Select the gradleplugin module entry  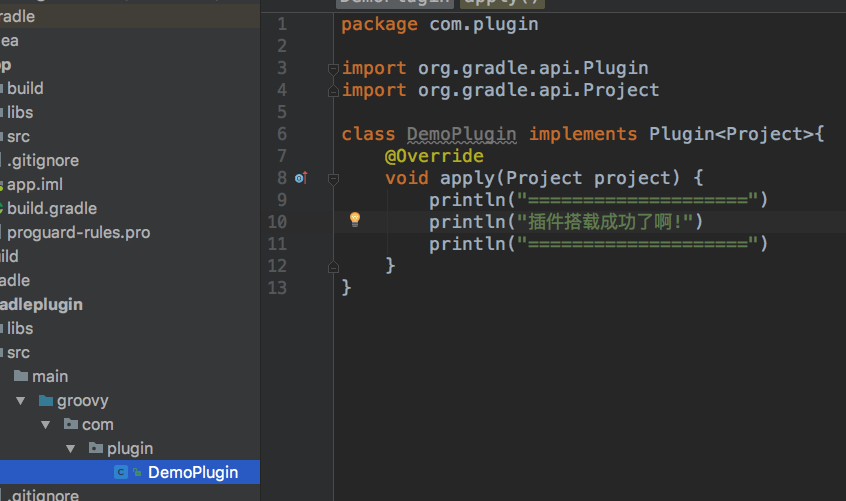(41, 304)
